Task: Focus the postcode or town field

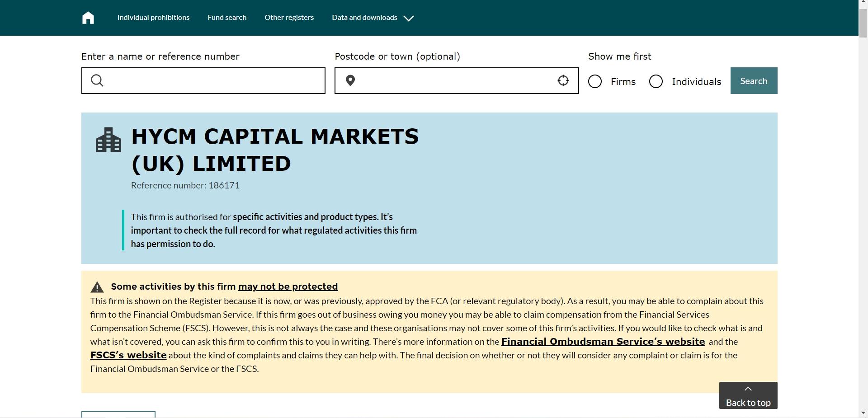Action: [x=457, y=81]
